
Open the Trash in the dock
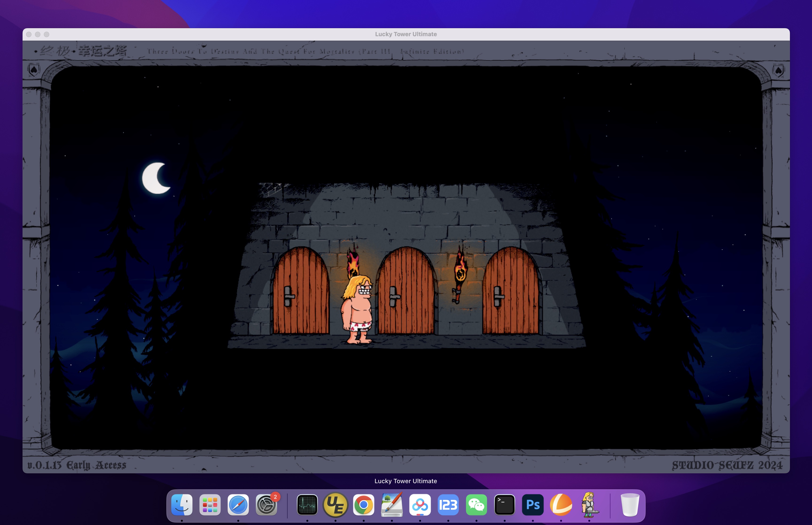[630, 505]
